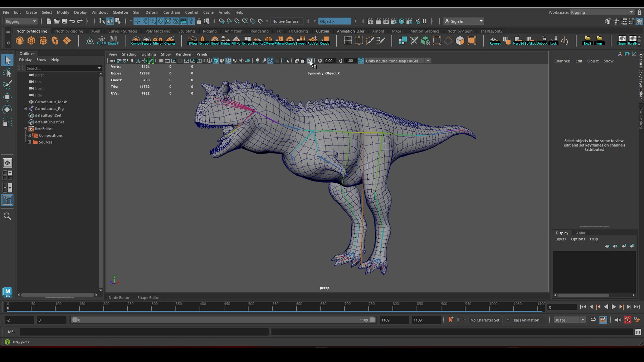
Task: Toggle the auto keyframe button
Action: pos(627,320)
